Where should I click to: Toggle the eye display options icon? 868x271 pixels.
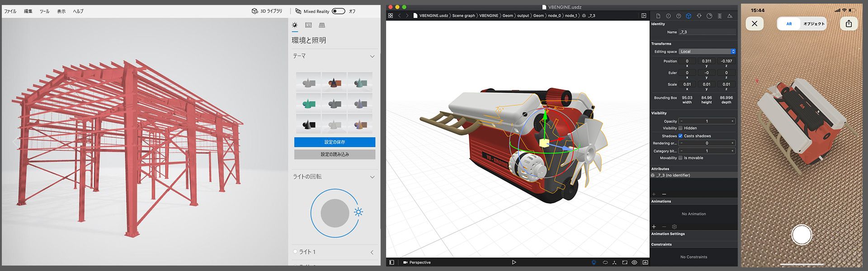point(635,262)
